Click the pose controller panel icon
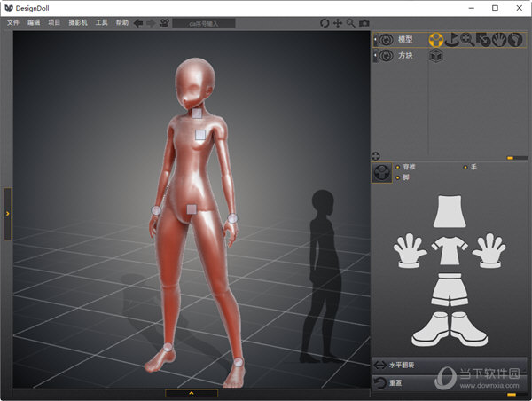532x401 pixels. (x=382, y=173)
